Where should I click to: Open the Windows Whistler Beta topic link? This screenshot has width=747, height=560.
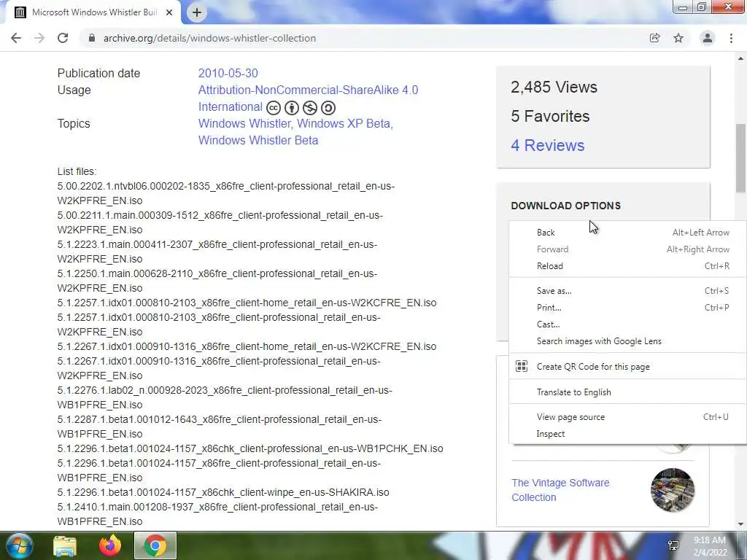coord(258,141)
